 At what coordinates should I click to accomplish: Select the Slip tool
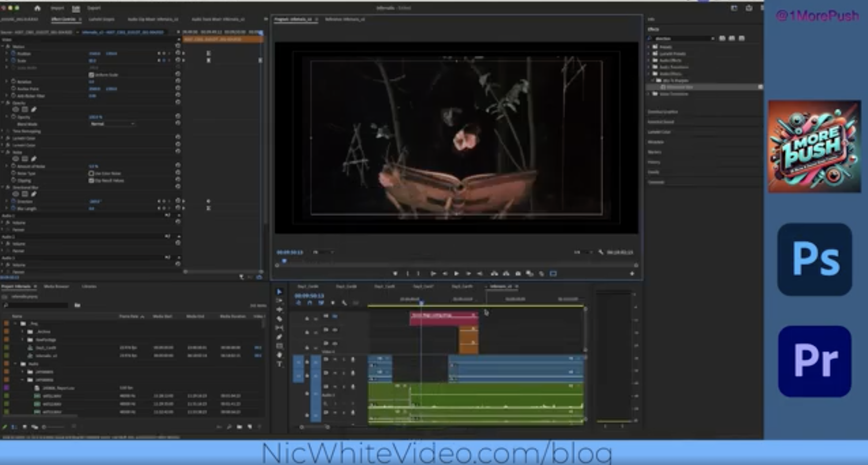[x=279, y=328]
